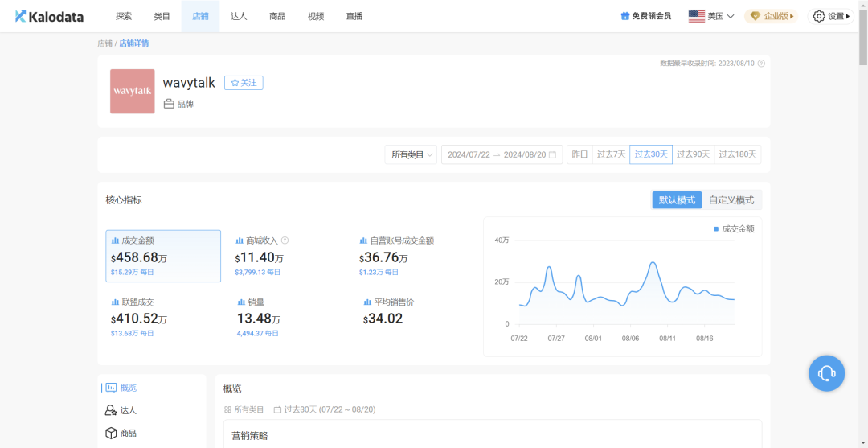Open the 所有类目 category dropdown

click(411, 154)
